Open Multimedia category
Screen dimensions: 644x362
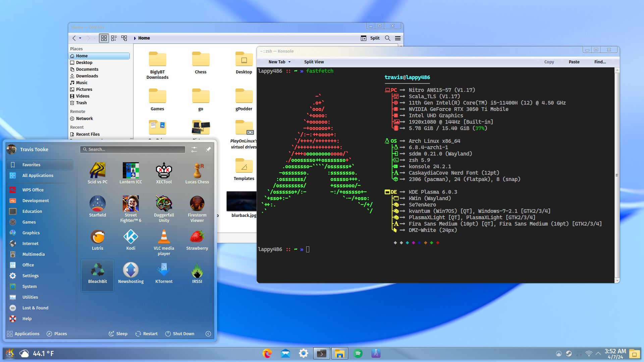(40, 254)
